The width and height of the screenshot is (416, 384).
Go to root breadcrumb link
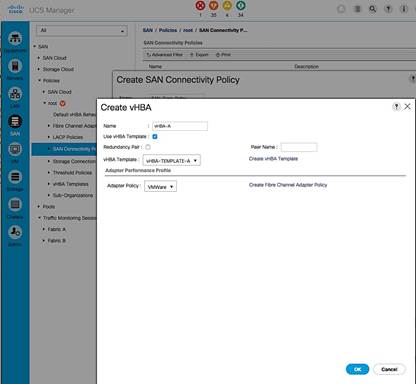(x=188, y=30)
